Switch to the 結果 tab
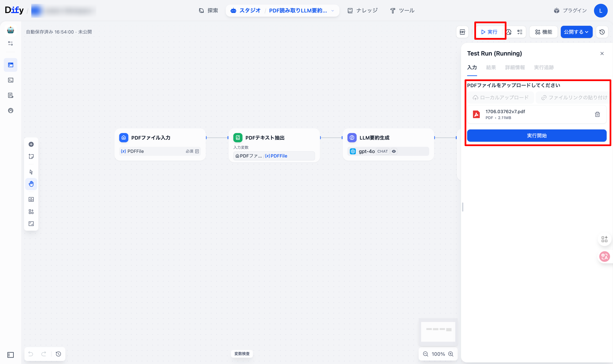Viewport: 613px width, 364px height. 491,67
